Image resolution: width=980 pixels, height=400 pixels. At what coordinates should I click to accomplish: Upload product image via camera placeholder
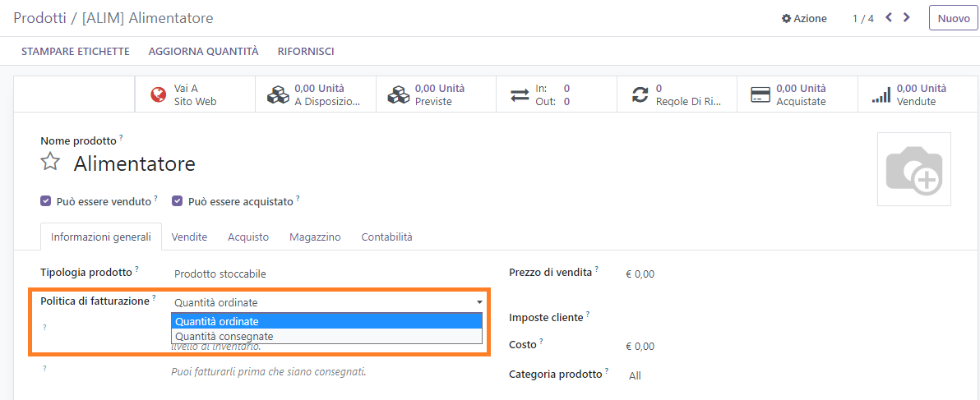click(914, 169)
